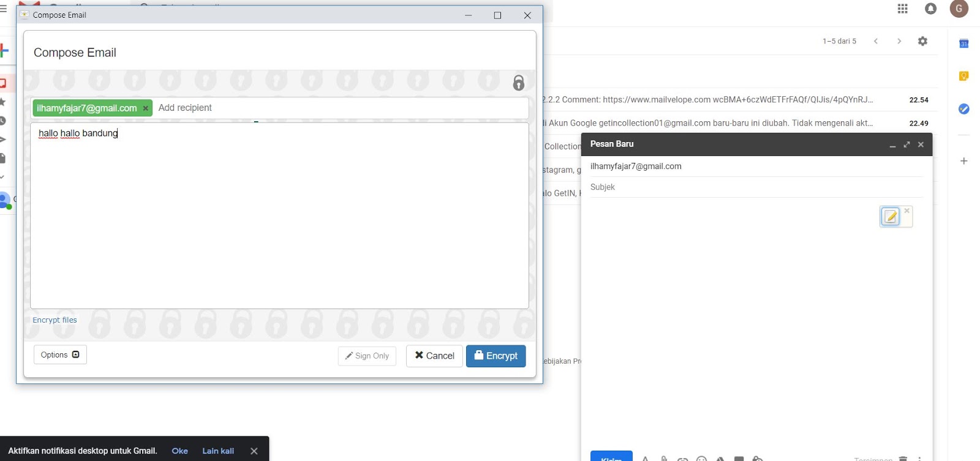Open Google Keep side panel icon
The image size is (980, 461).
pos(963,76)
